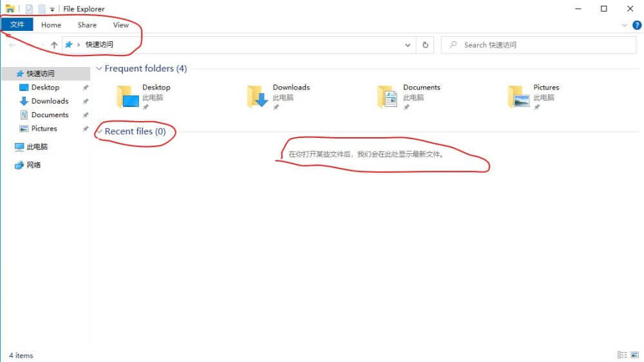
Task: Click the search magnifier icon
Action: (x=453, y=45)
